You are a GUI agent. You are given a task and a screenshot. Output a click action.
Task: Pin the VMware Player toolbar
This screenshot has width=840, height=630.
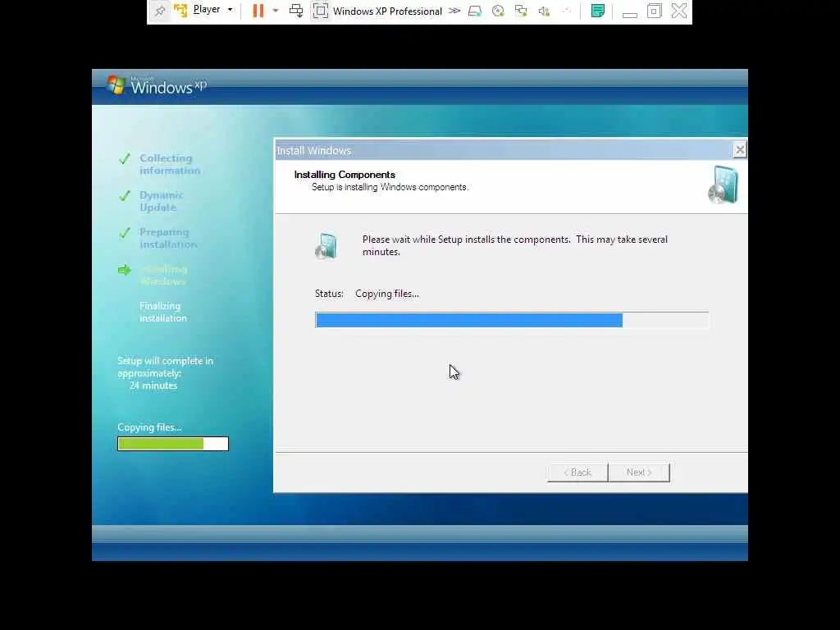pyautogui.click(x=160, y=11)
